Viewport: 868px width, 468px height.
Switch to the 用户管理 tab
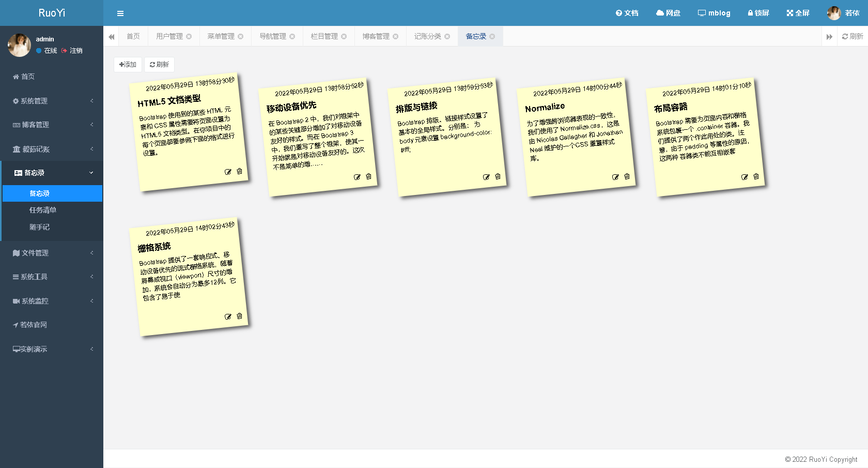[168, 36]
